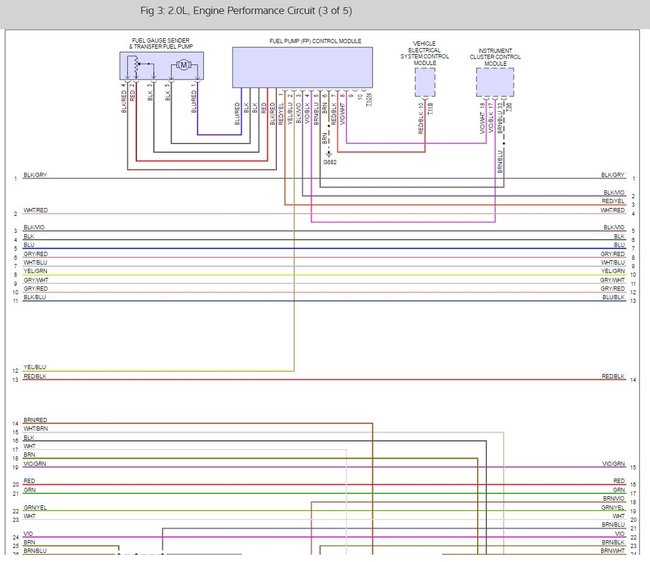
Task: Click 'FUEL PUMP (FP) CONTROL MODULE' label
Action: click(x=315, y=41)
